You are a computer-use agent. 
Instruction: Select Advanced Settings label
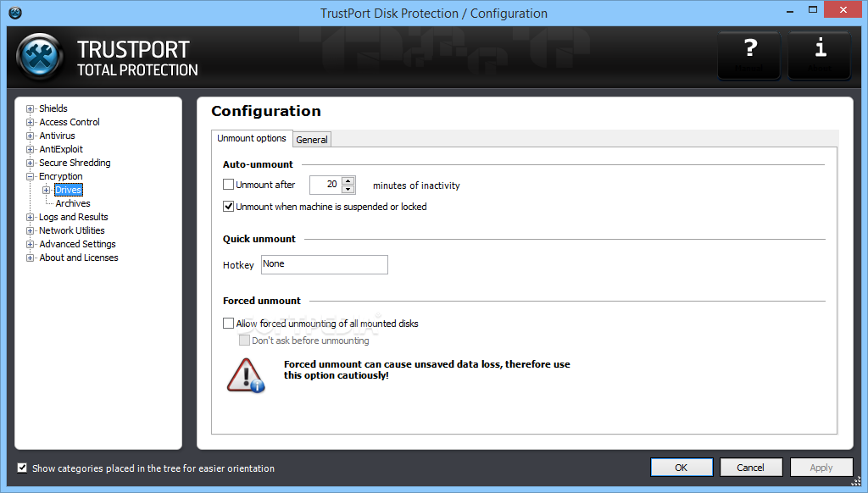pyautogui.click(x=77, y=244)
